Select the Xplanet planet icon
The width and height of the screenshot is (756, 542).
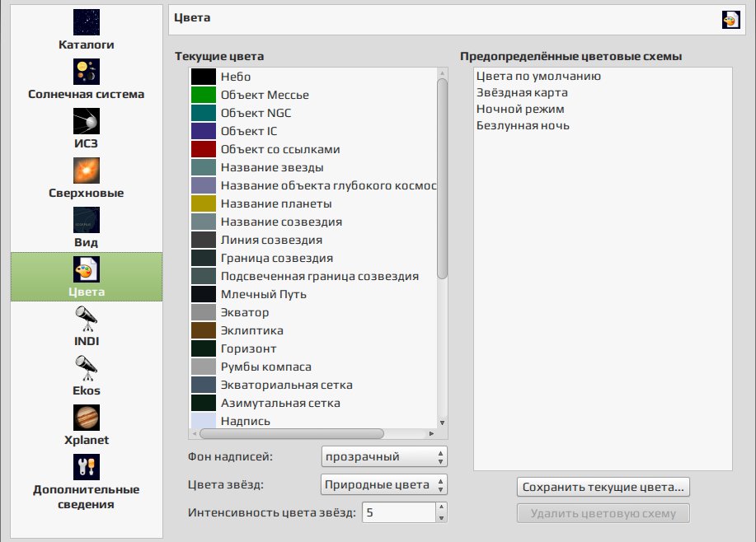[87, 418]
